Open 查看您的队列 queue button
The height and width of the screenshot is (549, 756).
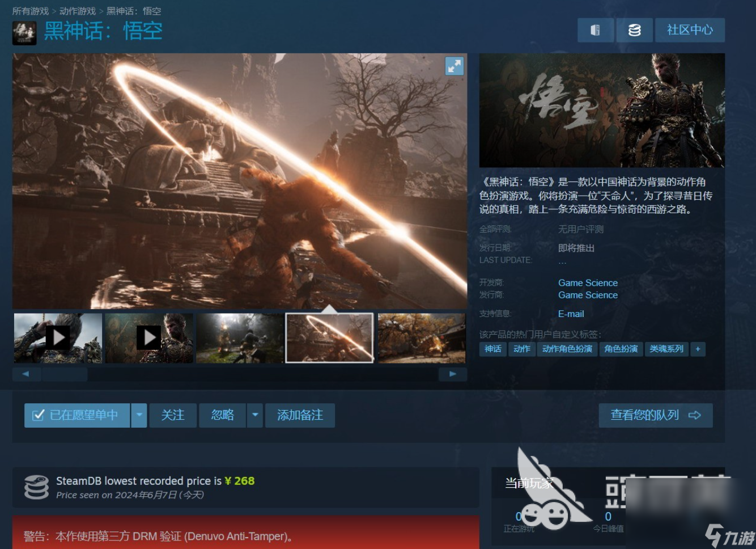(x=656, y=415)
